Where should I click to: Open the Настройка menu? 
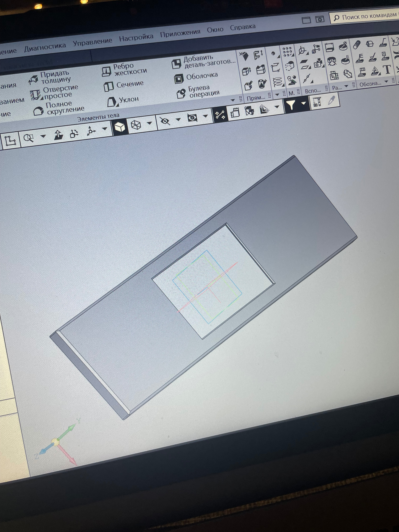point(136,38)
